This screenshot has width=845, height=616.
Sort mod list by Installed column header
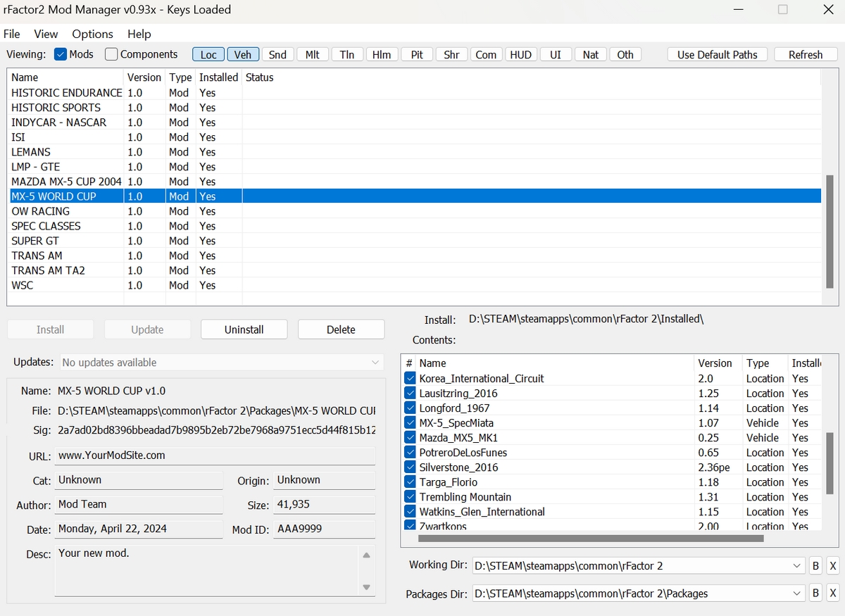219,77
